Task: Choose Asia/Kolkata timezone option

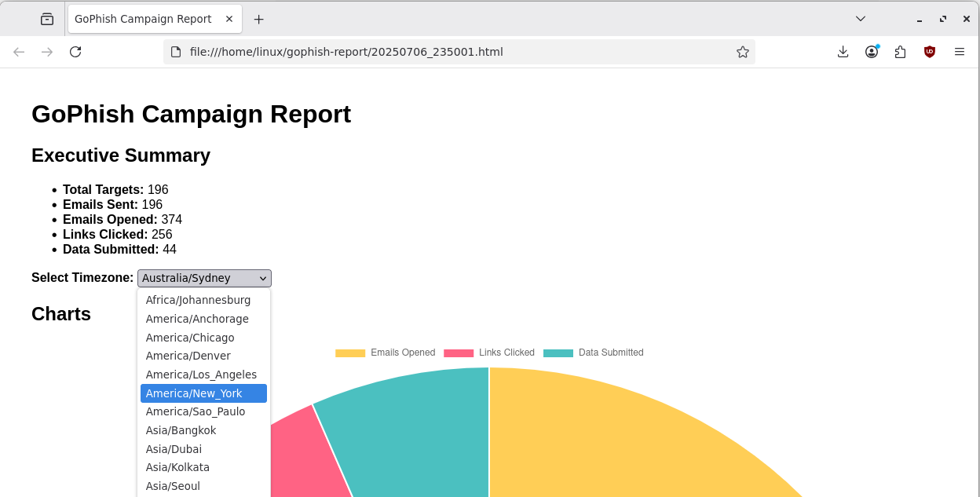Action: tap(203, 467)
